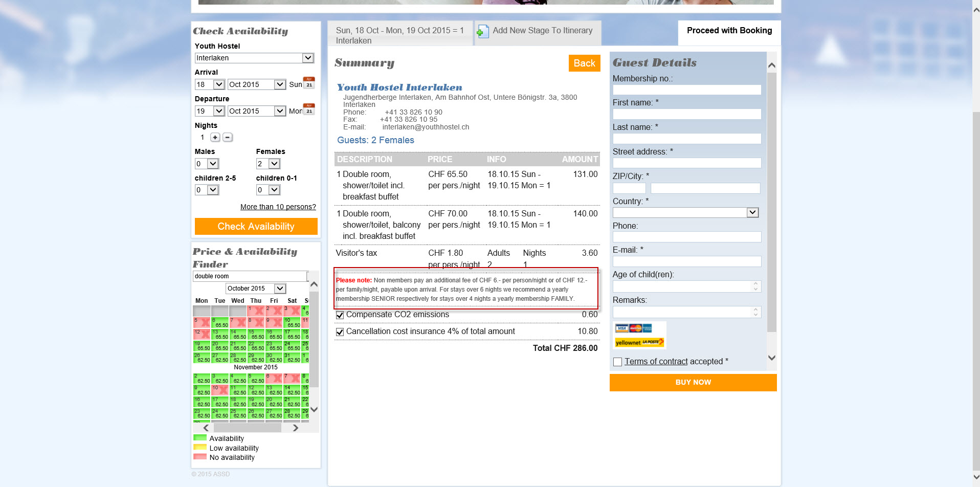
Task: Click unavailable November 10 calendar cell
Action: click(x=219, y=390)
